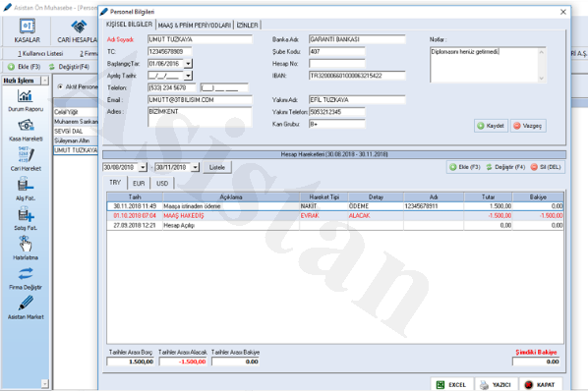Open the 30/08/2018 start date dropdown

(x=143, y=167)
